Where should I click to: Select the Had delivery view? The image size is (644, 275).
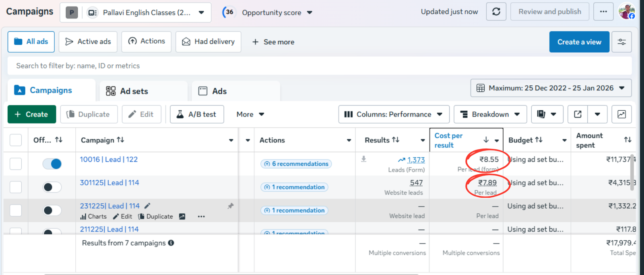[x=208, y=42]
